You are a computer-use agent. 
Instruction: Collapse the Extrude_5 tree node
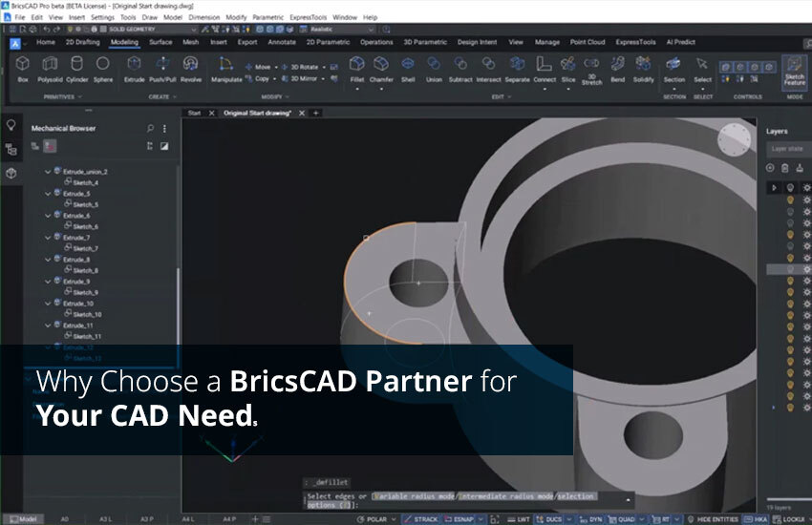point(48,194)
